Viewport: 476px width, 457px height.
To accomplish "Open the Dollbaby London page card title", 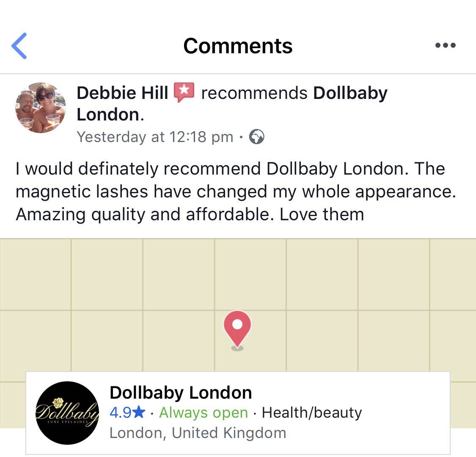I will [181, 392].
